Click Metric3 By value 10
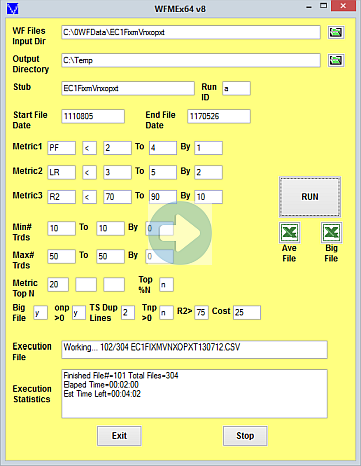361x466 pixels. tap(208, 197)
